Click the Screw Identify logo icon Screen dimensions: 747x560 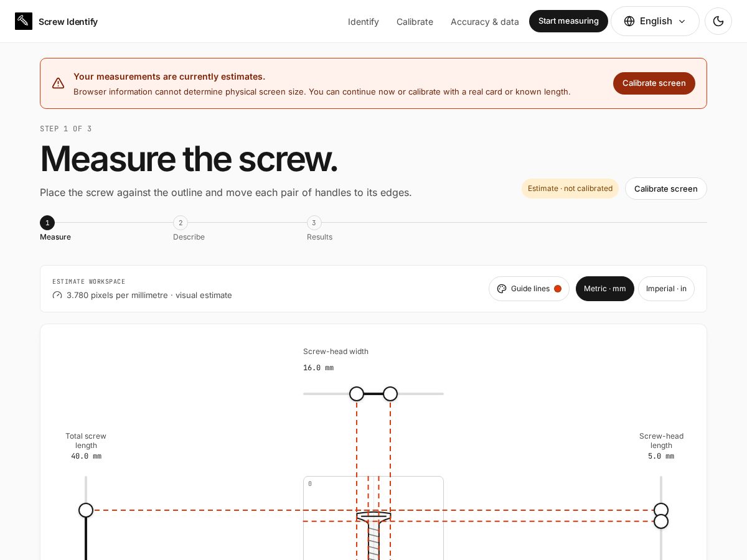pos(24,21)
